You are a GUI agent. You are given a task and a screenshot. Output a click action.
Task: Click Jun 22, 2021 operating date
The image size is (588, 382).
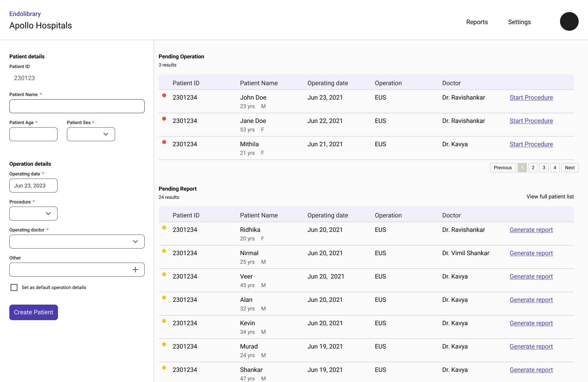pyautogui.click(x=325, y=121)
